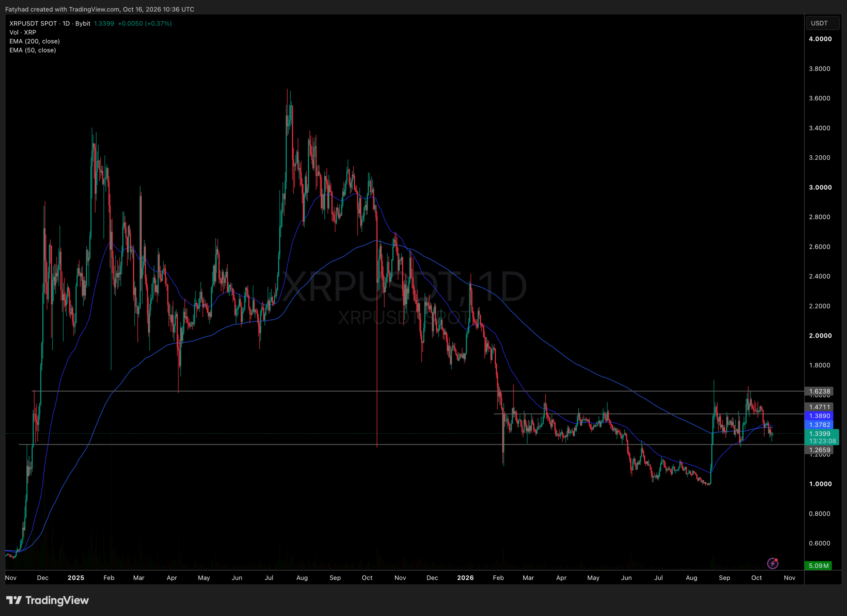Click the +0.0050 (+0.37%) change value
The image size is (847, 616).
pyautogui.click(x=145, y=23)
